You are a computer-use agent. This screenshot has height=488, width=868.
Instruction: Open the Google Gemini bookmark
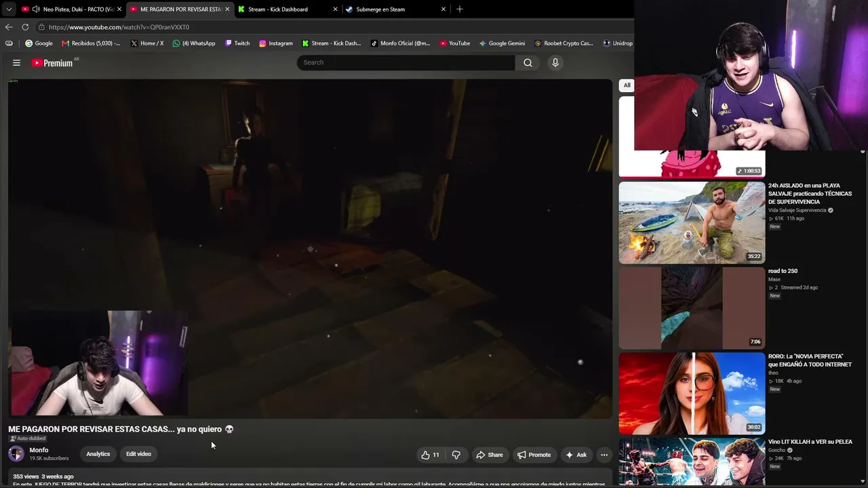click(x=502, y=43)
